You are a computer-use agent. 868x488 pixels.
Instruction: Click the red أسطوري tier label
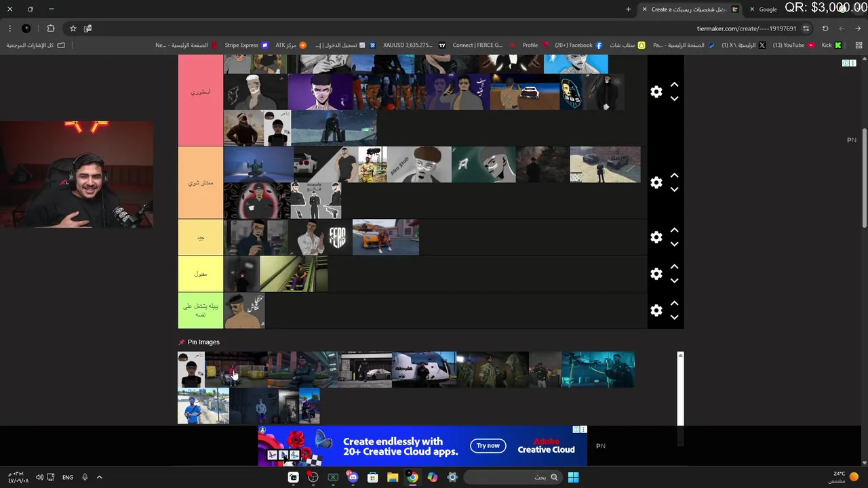point(201,92)
